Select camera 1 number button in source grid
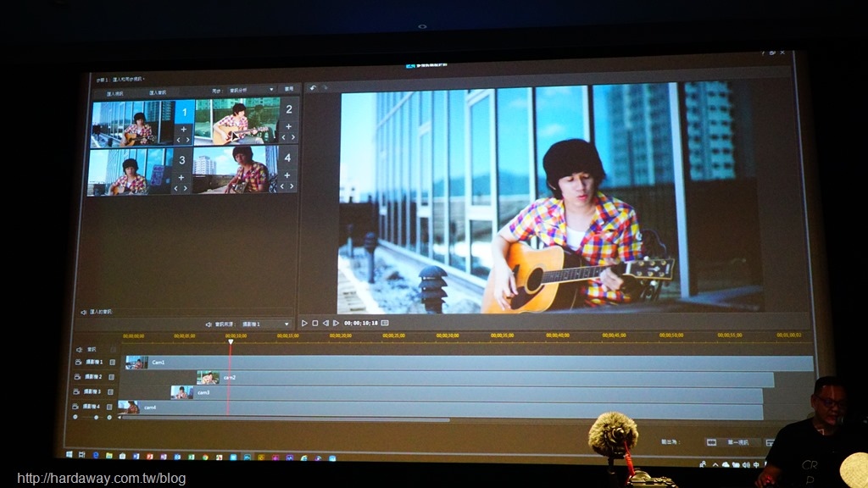The image size is (868, 488). (x=185, y=113)
